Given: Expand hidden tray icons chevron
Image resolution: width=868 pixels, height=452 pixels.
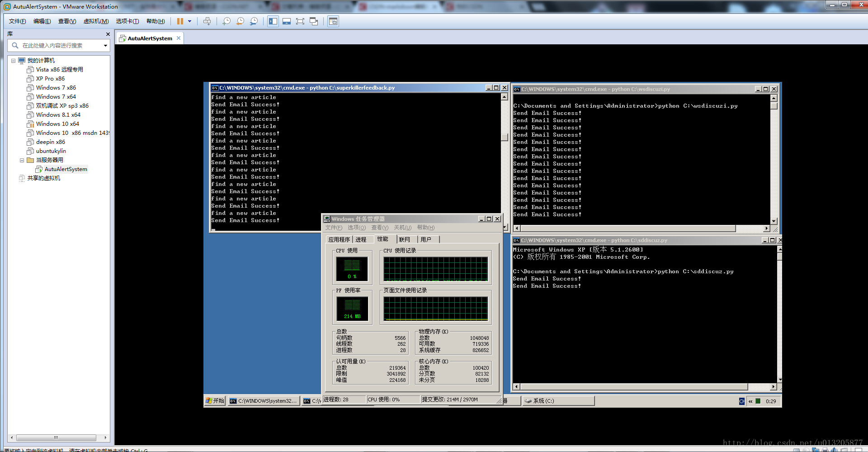Looking at the screenshot, I should click(750, 401).
